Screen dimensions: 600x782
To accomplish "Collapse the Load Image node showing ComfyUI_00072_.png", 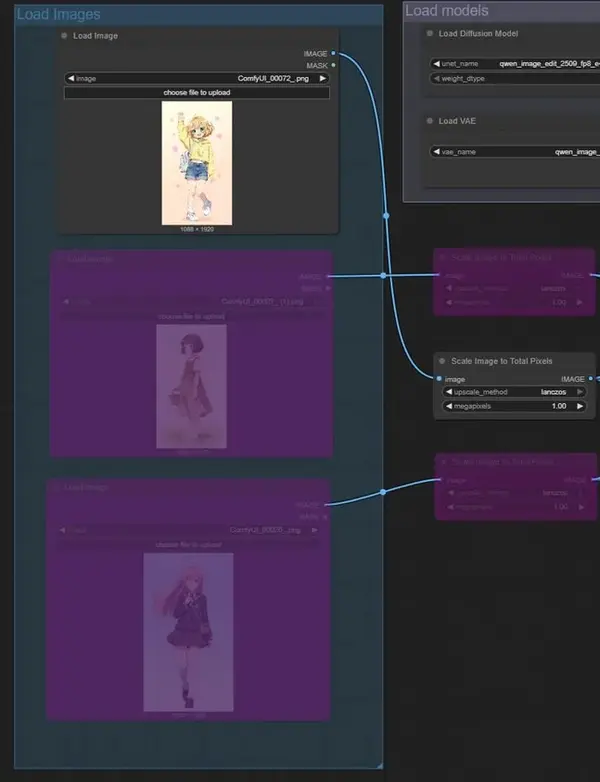I will [x=64, y=35].
